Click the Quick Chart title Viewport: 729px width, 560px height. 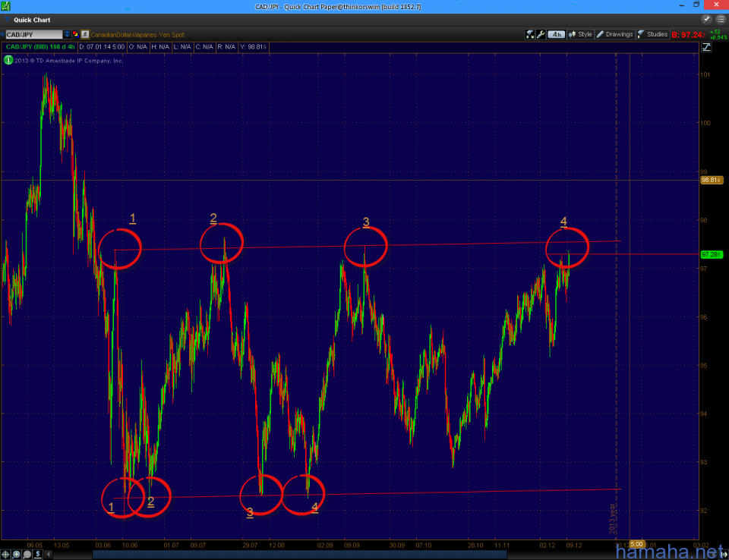(x=32, y=20)
